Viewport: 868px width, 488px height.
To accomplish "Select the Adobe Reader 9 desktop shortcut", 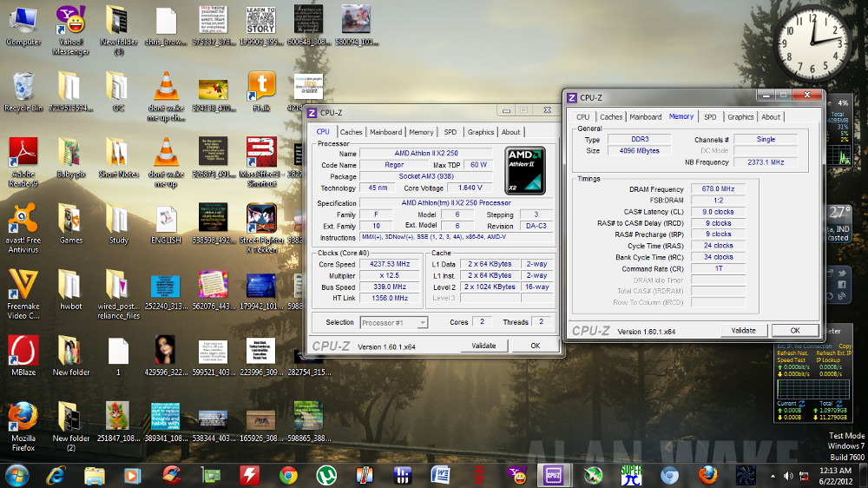I will point(23,162).
